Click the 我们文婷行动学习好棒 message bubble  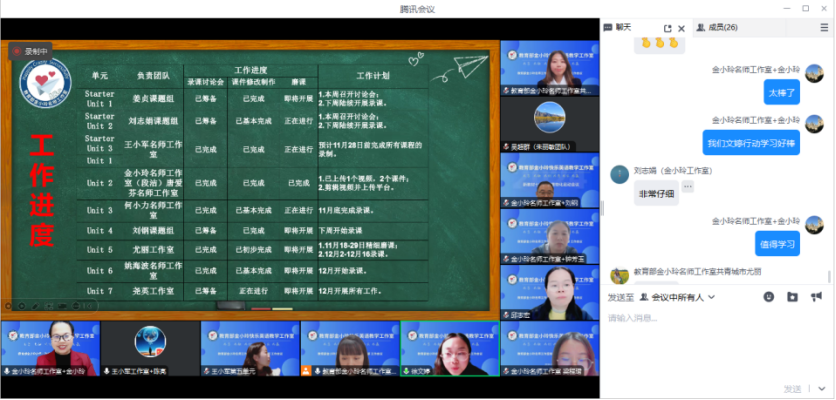point(751,143)
